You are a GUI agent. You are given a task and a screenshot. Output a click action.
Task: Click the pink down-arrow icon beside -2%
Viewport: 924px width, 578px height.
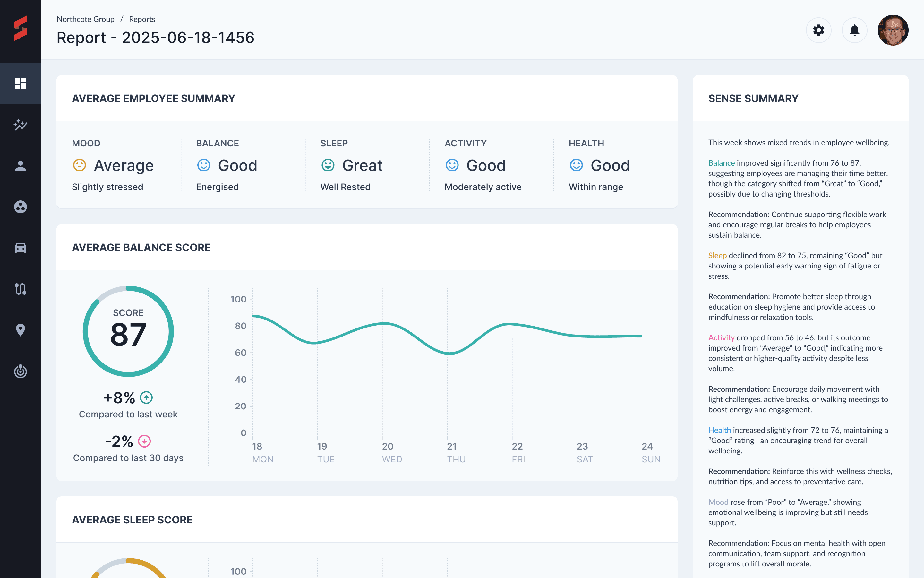pyautogui.click(x=144, y=441)
